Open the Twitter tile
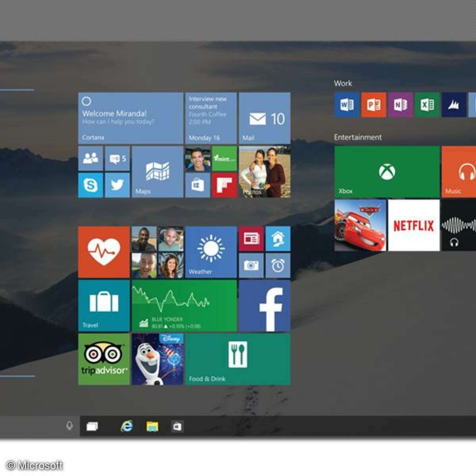Screen dimensions: 476x476 pos(117,185)
